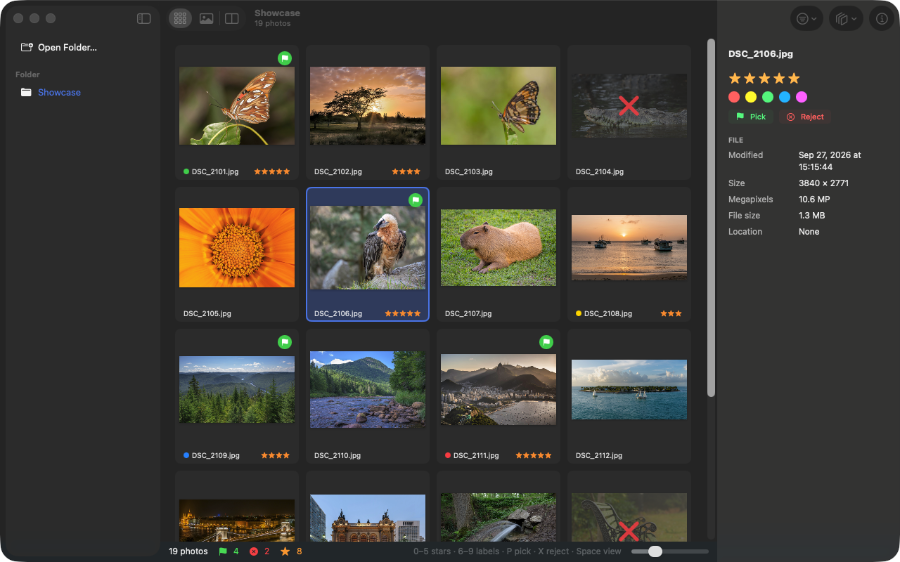Apply the yellow color label
The height and width of the screenshot is (562, 900).
click(751, 97)
